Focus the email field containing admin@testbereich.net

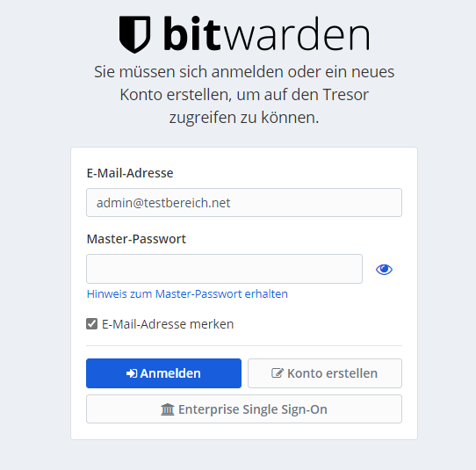coord(244,203)
